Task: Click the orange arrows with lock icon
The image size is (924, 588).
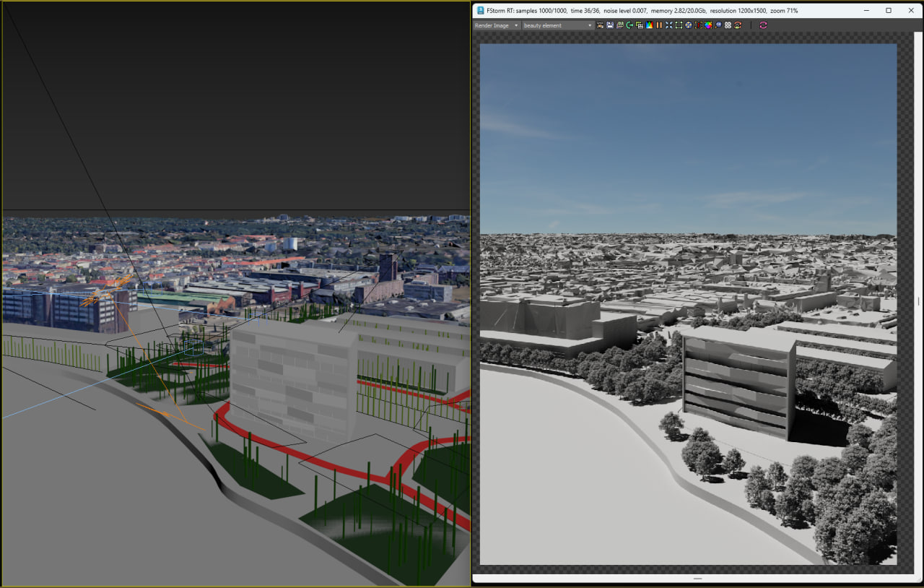Action: click(738, 25)
